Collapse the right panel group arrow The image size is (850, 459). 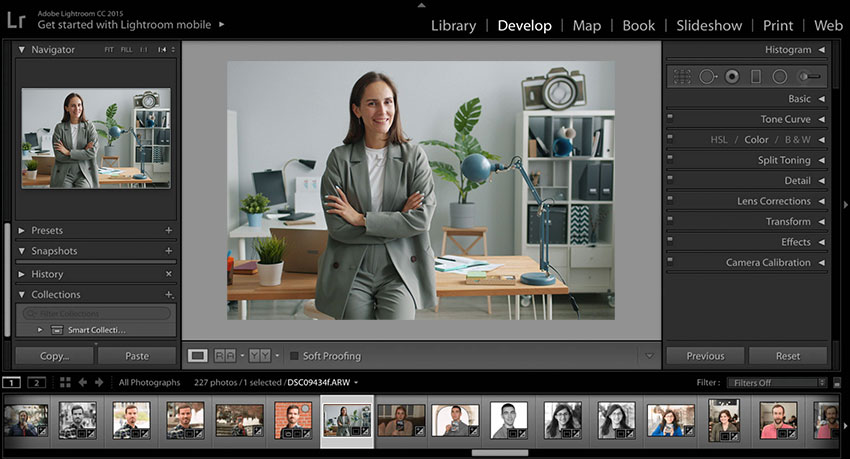[845, 205]
